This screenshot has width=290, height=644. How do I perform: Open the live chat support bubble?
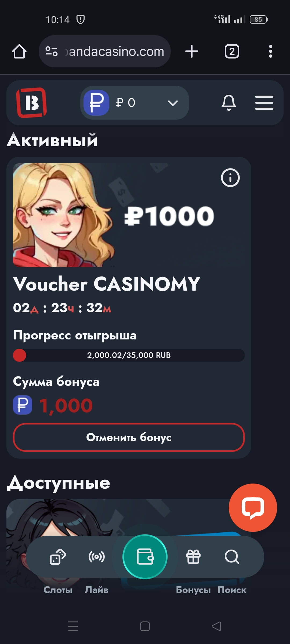(x=253, y=508)
